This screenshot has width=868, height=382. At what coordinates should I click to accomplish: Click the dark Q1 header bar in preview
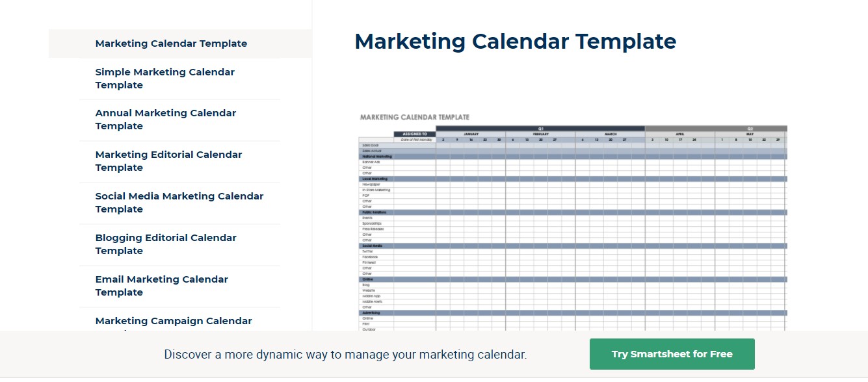540,129
